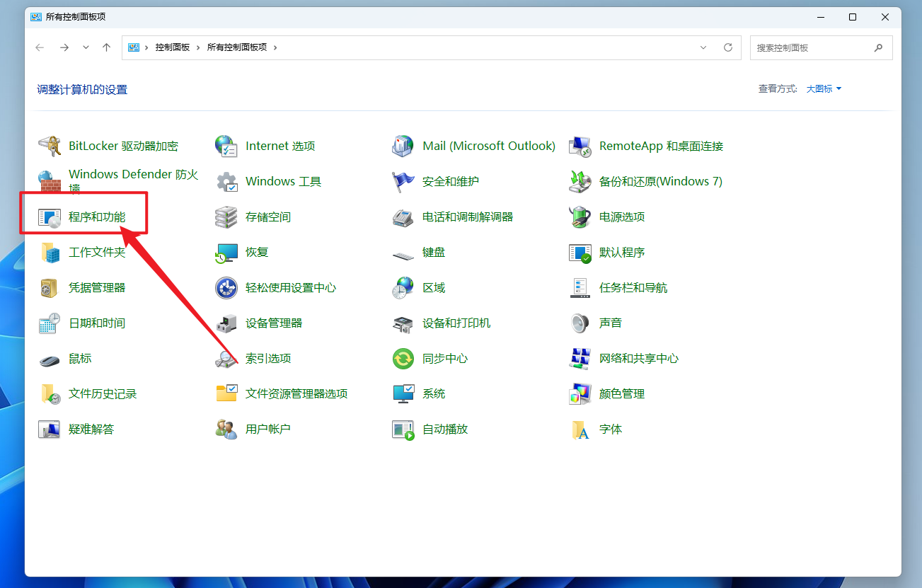Open the 日期和时间 calendar icon
Image resolution: width=922 pixels, height=588 pixels.
(x=50, y=323)
